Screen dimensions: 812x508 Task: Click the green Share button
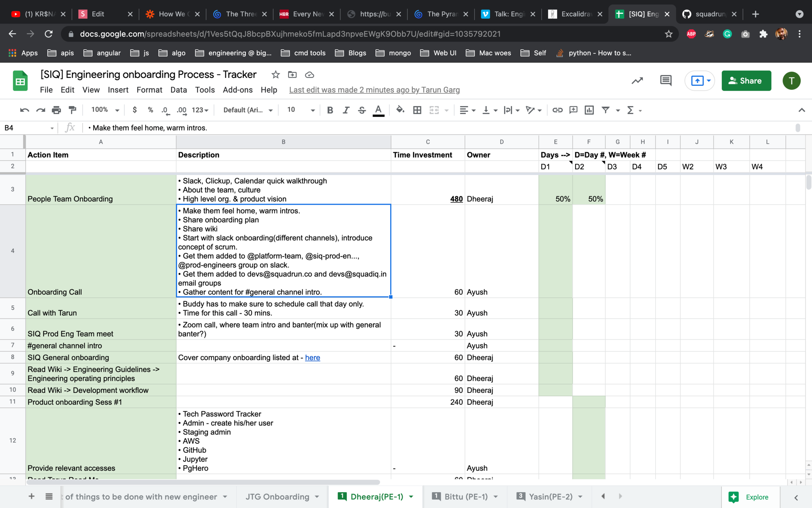[746, 81]
